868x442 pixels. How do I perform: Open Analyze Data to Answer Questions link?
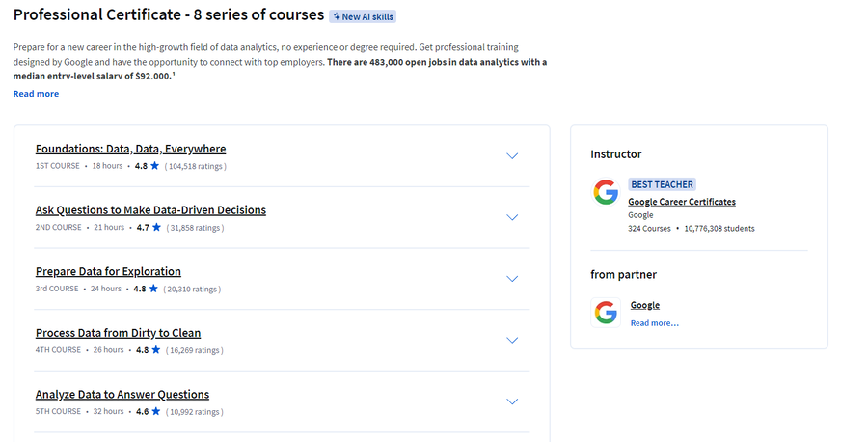122,395
